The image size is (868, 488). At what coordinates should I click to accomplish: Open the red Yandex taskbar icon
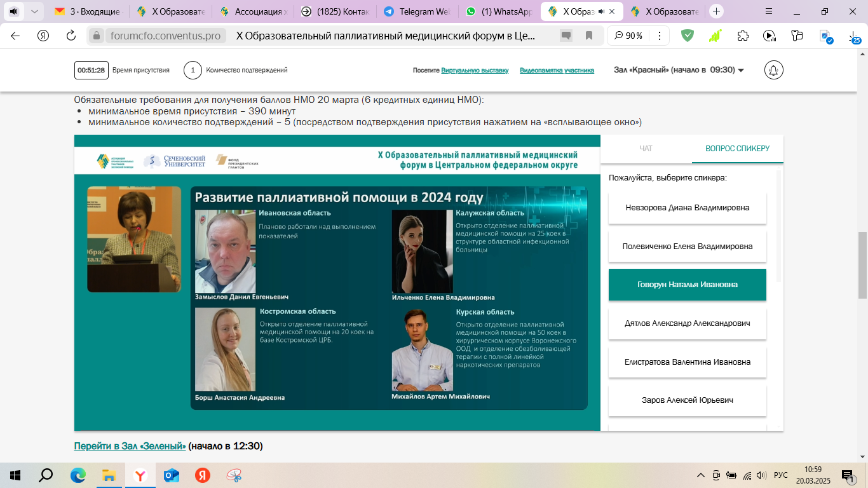(202, 475)
